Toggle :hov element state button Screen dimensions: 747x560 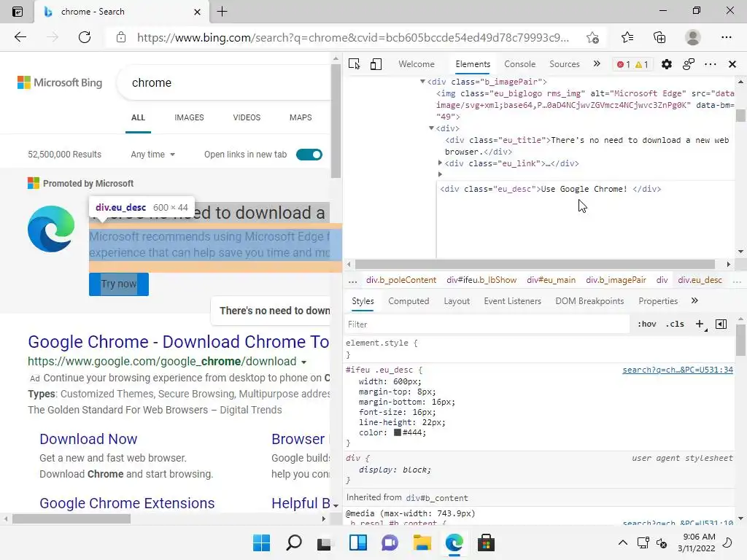pos(647,324)
